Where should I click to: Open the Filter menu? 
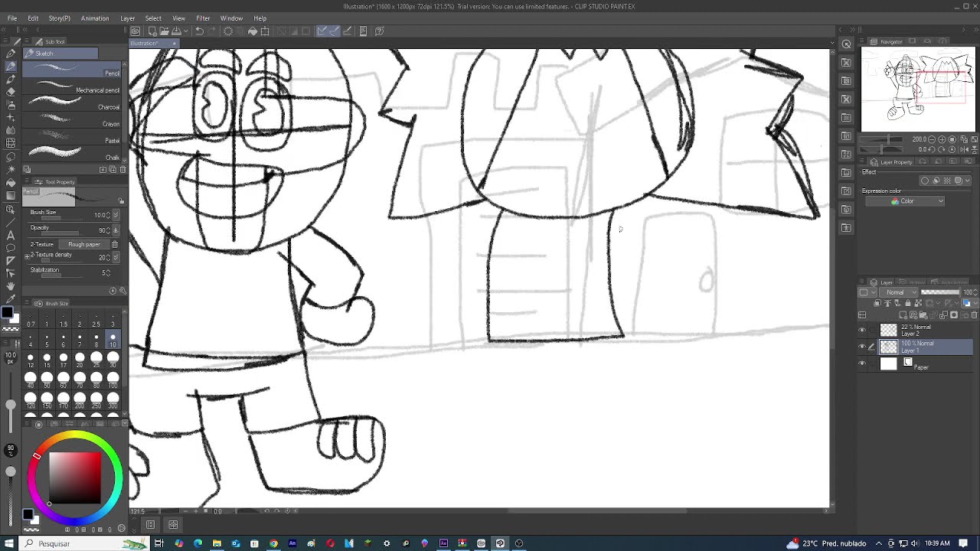tap(203, 18)
